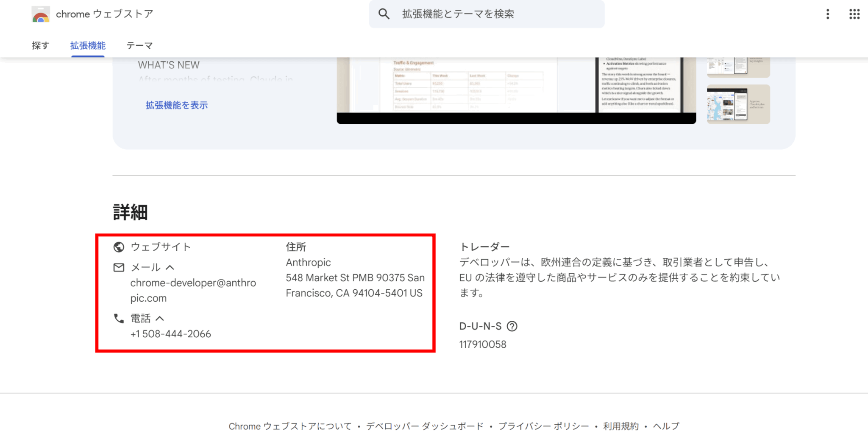Click the Chrome Web Store logo
868x448 pixels.
(x=41, y=14)
